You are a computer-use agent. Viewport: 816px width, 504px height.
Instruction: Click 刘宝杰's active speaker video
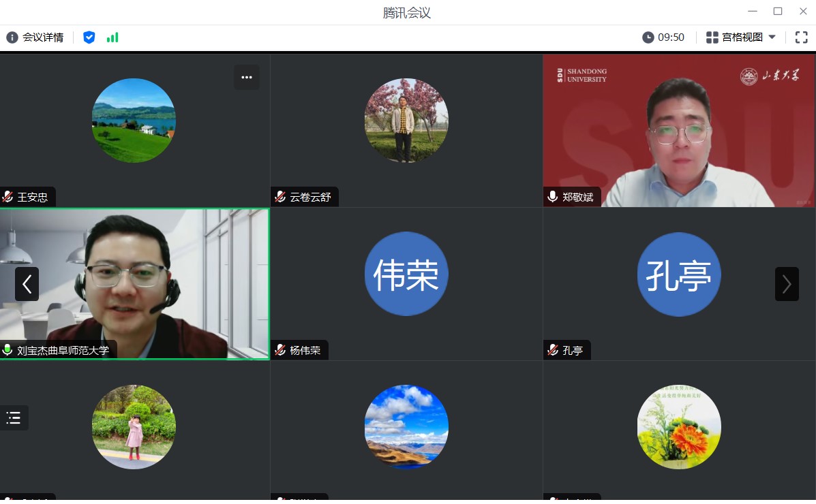(x=135, y=284)
